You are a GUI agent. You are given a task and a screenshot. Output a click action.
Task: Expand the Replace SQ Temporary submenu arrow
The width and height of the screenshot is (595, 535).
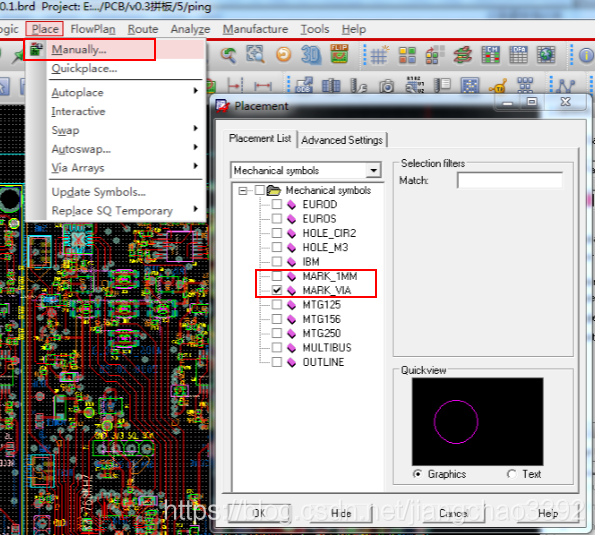pos(196,209)
